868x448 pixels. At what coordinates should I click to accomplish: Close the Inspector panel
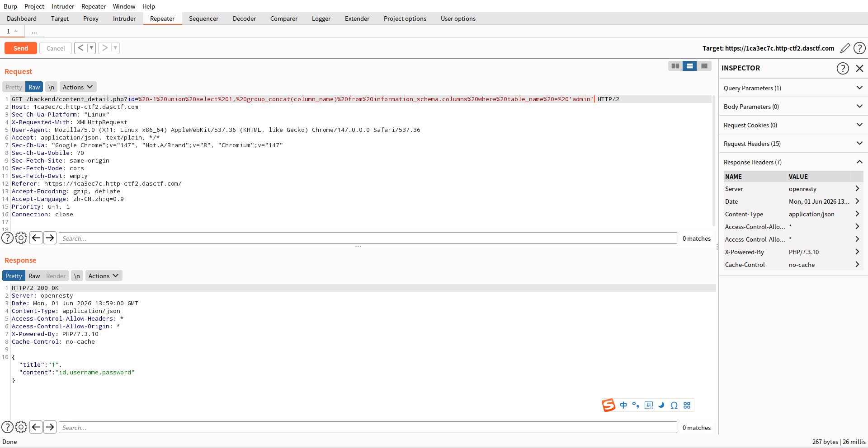(x=859, y=68)
